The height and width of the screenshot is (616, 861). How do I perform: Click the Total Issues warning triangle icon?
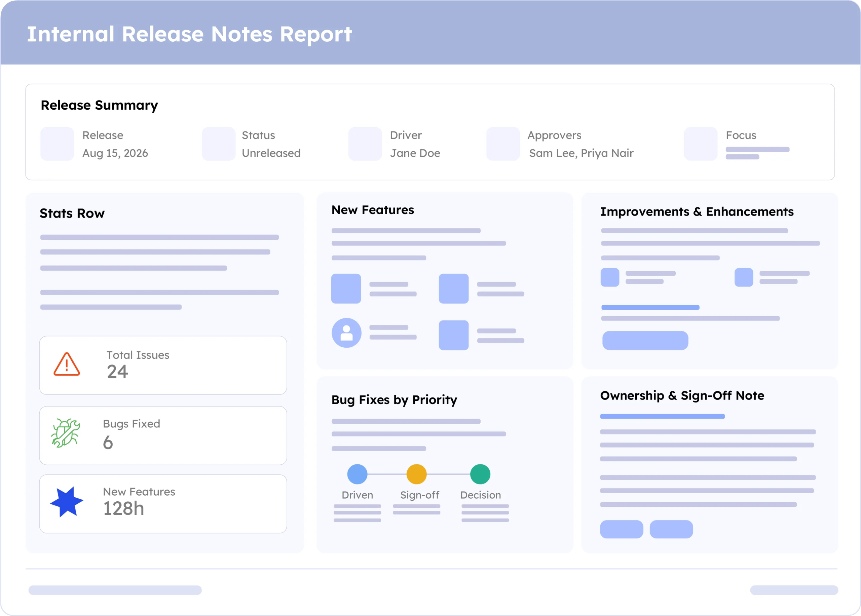point(67,364)
